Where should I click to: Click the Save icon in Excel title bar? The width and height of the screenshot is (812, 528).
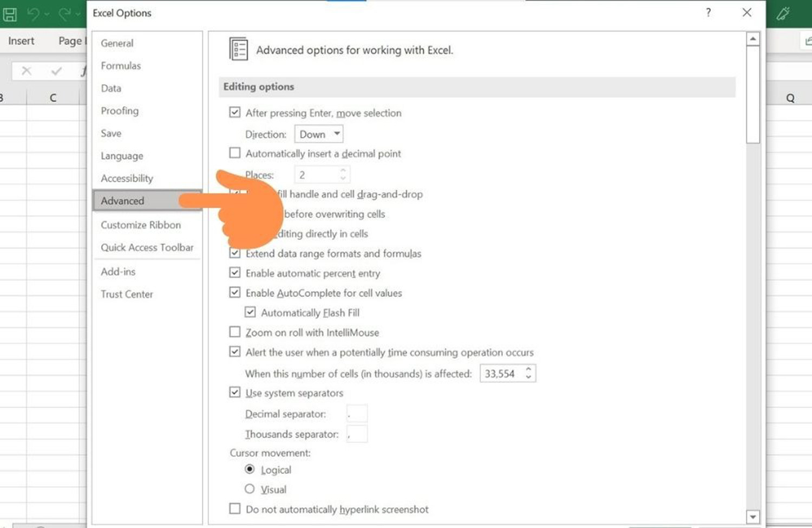pyautogui.click(x=10, y=14)
